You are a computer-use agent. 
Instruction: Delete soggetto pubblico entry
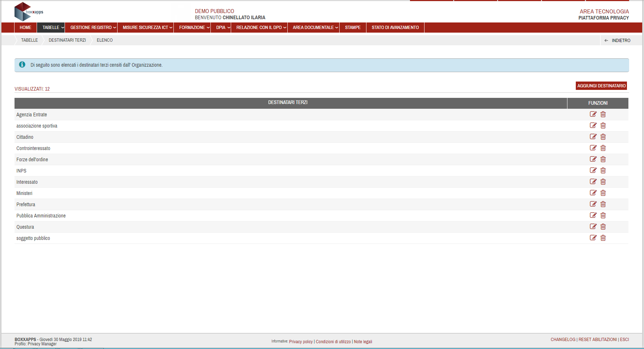coord(603,238)
